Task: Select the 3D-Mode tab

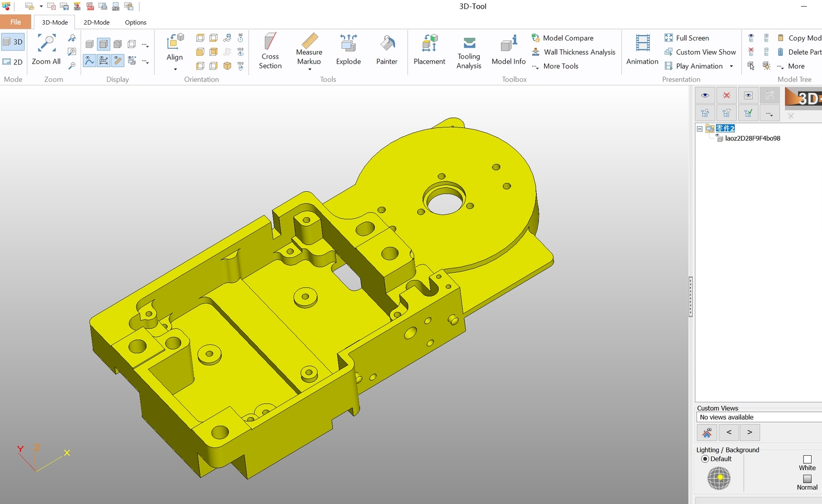Action: (x=55, y=22)
